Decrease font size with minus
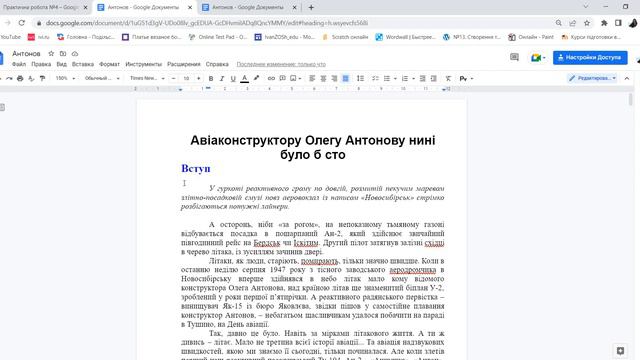Viewport: 640px width, 360px height. coord(174,78)
